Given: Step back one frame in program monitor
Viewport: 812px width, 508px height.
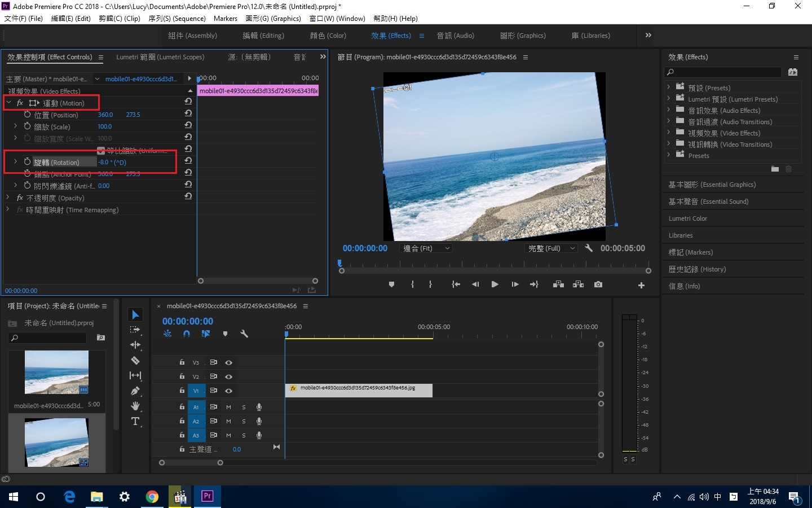Looking at the screenshot, I should click(475, 284).
